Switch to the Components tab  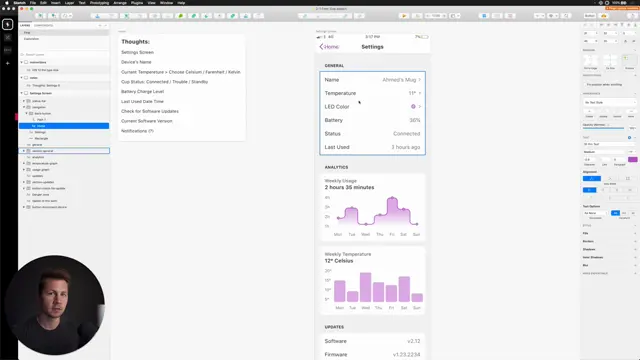point(43,25)
